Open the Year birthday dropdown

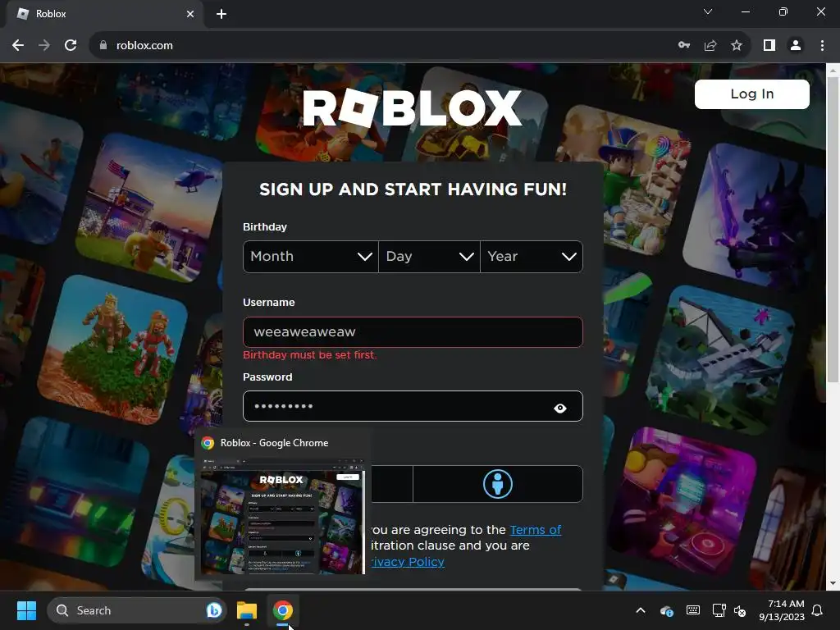tap(532, 257)
